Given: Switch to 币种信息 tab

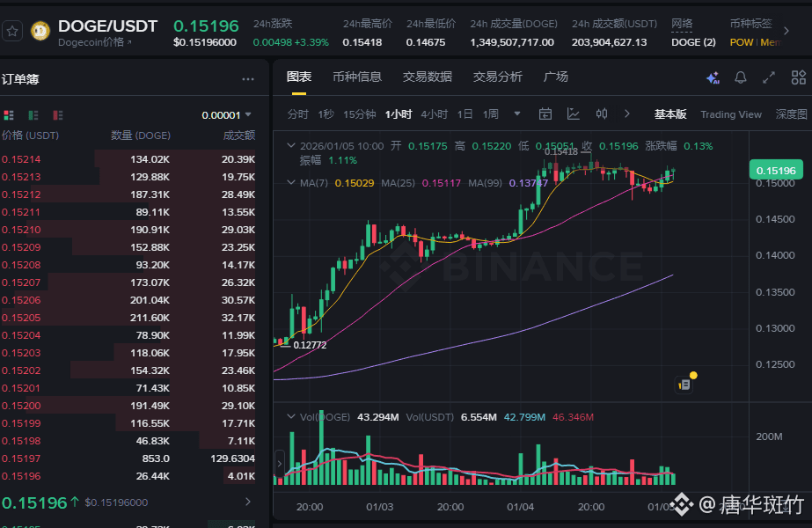Looking at the screenshot, I should (357, 77).
